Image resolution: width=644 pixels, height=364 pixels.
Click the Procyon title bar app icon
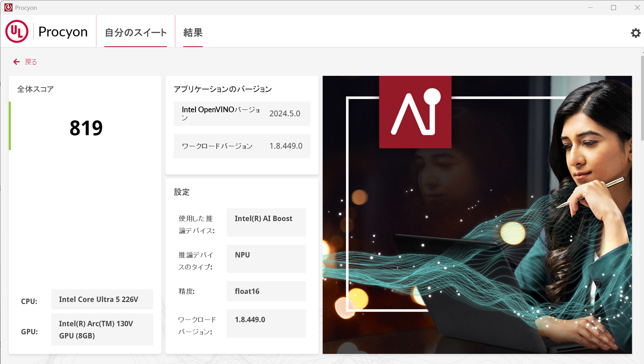click(8, 7)
